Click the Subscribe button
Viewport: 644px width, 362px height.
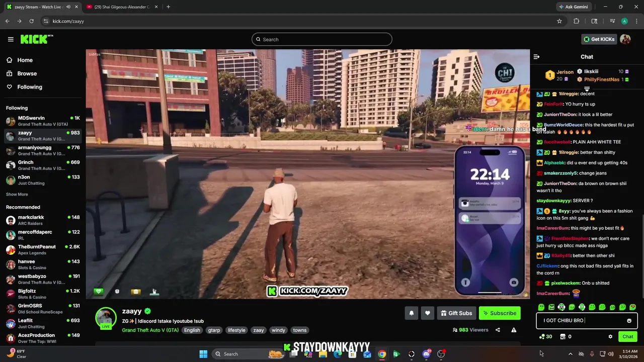click(499, 313)
